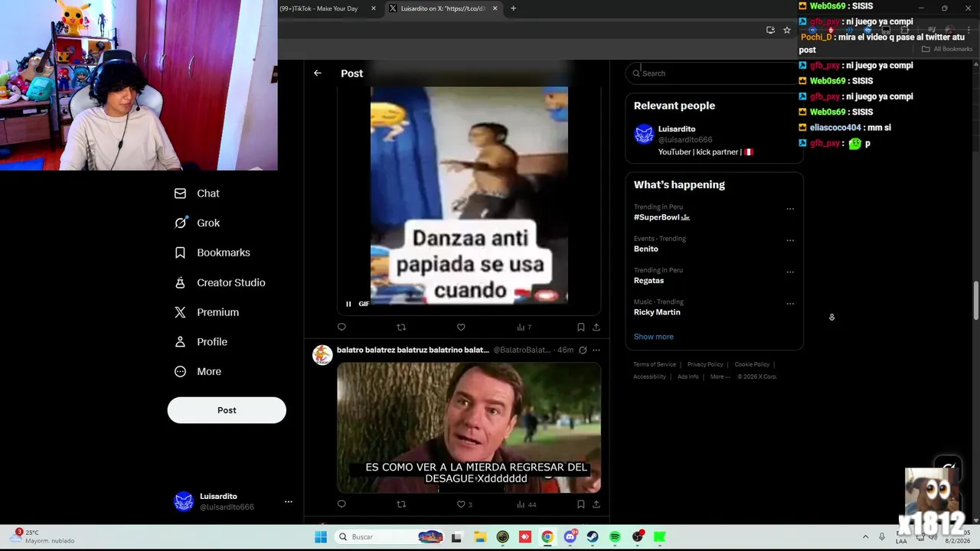The height and width of the screenshot is (551, 980).
Task: Open the balatro balatrez profile avatar
Action: coord(322,355)
